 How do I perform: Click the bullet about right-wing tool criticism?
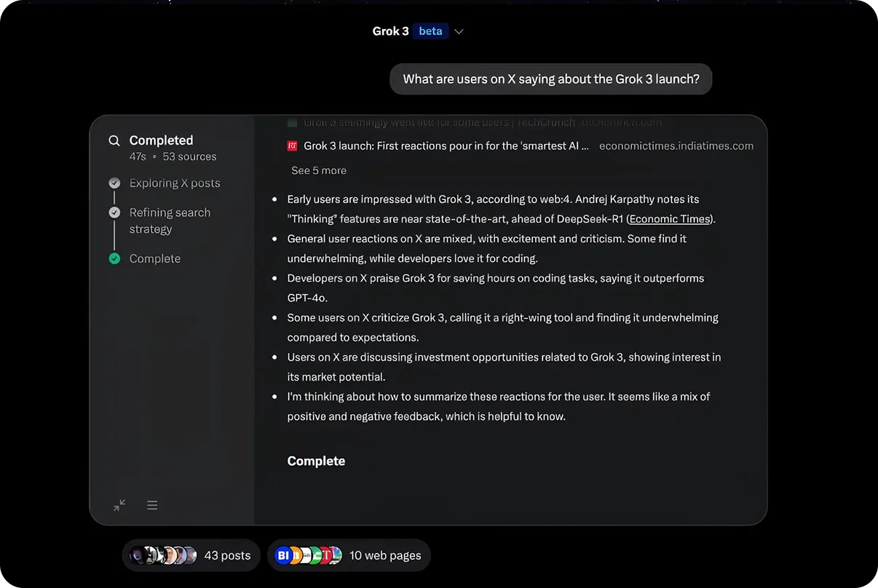pos(502,327)
